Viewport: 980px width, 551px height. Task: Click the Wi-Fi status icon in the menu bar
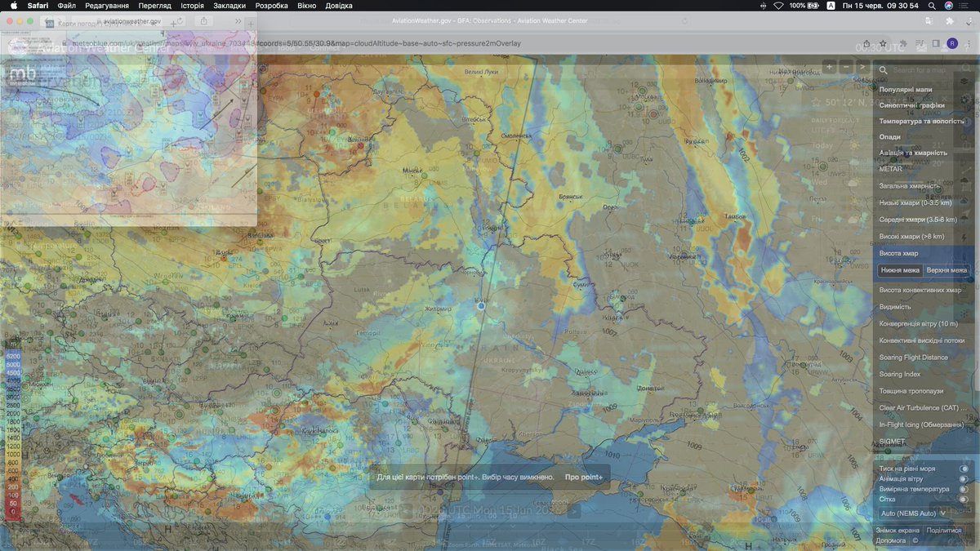(x=778, y=5)
